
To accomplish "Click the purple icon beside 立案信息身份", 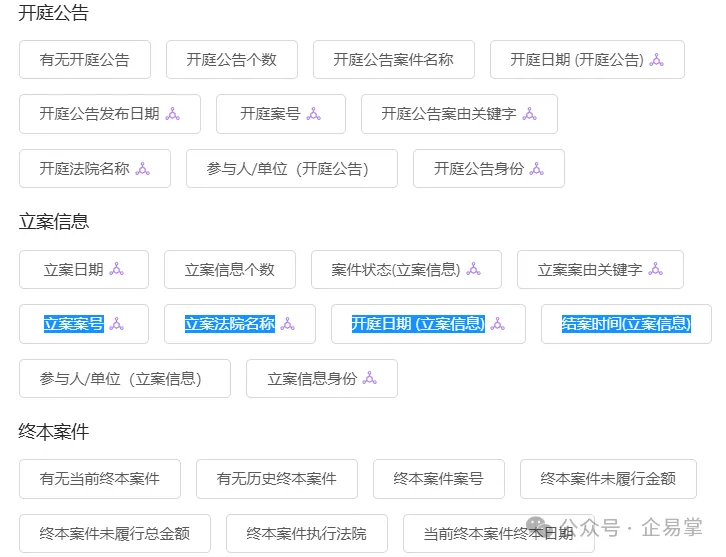I will pos(369,378).
